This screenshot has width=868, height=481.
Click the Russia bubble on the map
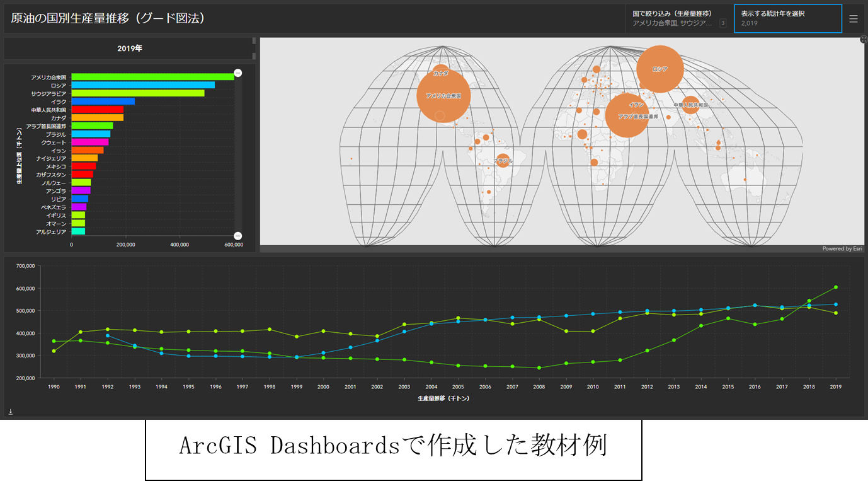[660, 69]
